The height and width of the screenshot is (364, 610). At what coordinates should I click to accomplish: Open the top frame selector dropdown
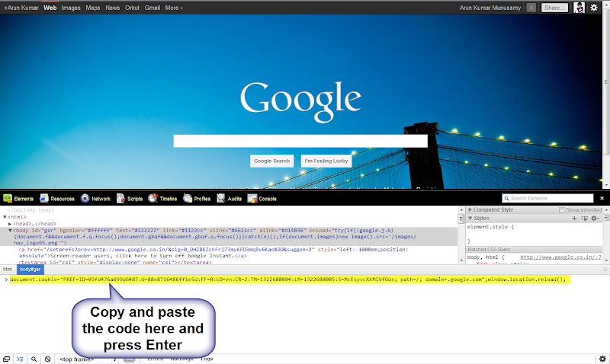pyautogui.click(x=87, y=359)
